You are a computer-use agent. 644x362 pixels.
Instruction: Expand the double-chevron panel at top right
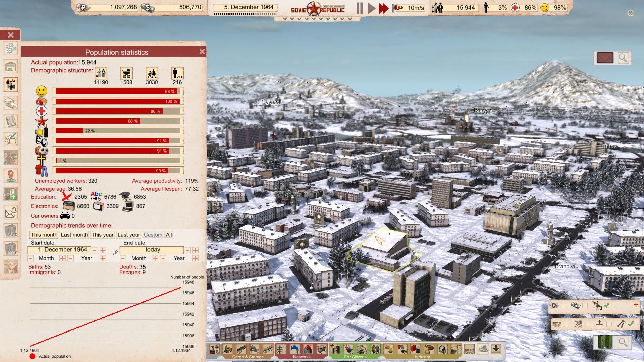click(x=631, y=13)
